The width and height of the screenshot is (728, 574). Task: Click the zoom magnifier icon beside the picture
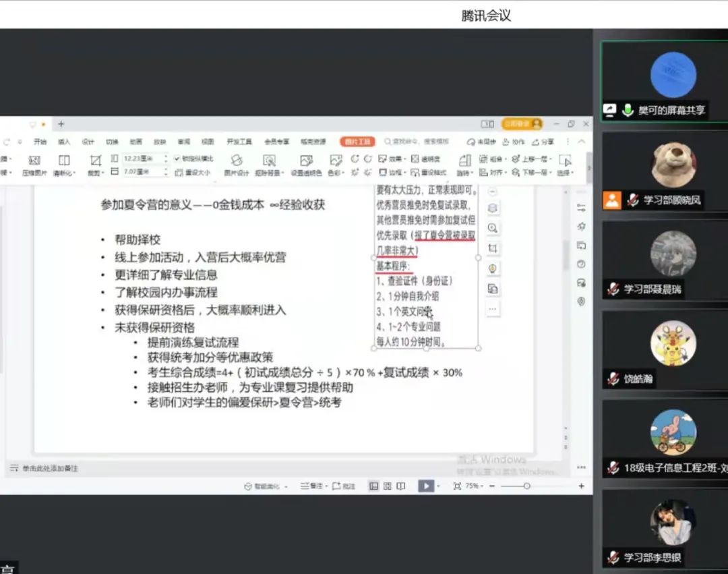[493, 228]
